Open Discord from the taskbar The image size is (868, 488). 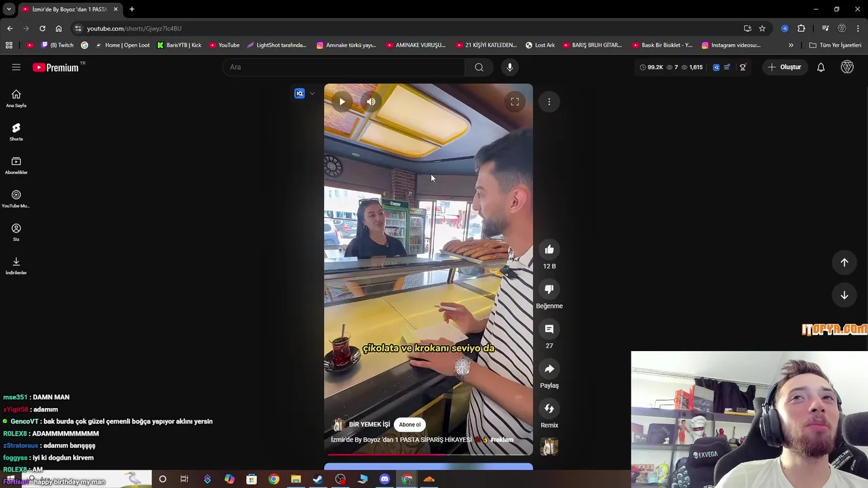click(x=384, y=479)
